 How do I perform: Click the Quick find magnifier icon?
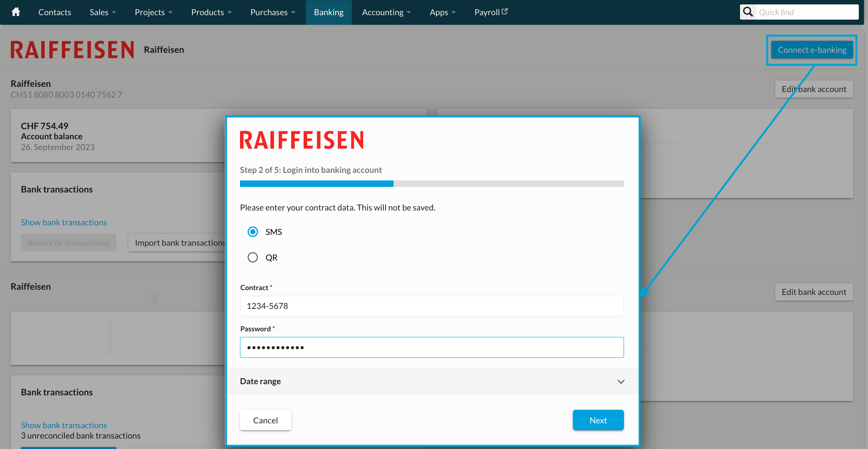748,12
